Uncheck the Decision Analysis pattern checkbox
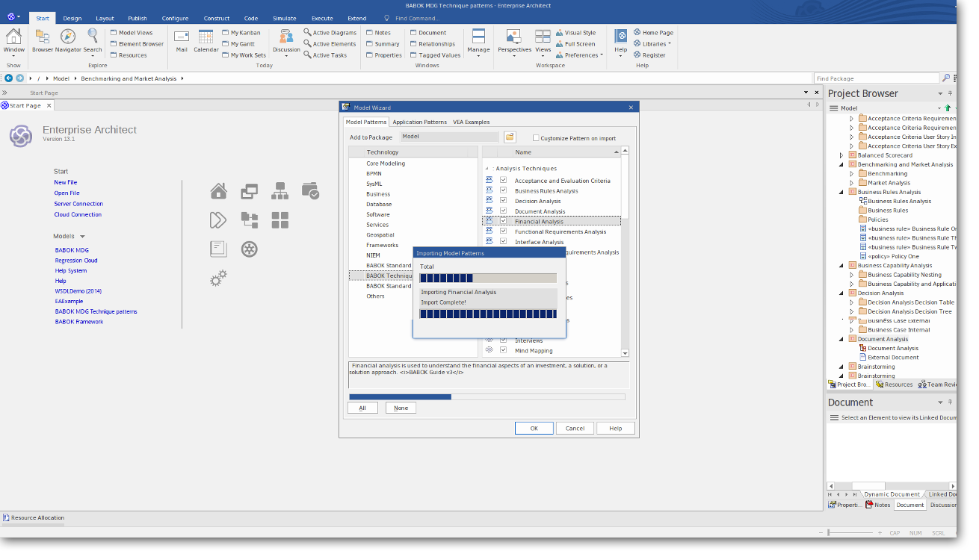This screenshot has width=979, height=560. click(504, 201)
